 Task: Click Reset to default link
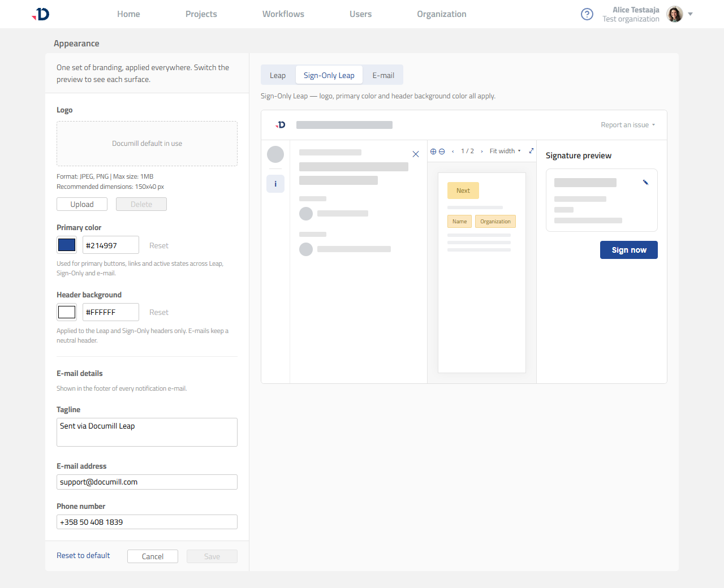pyautogui.click(x=83, y=555)
